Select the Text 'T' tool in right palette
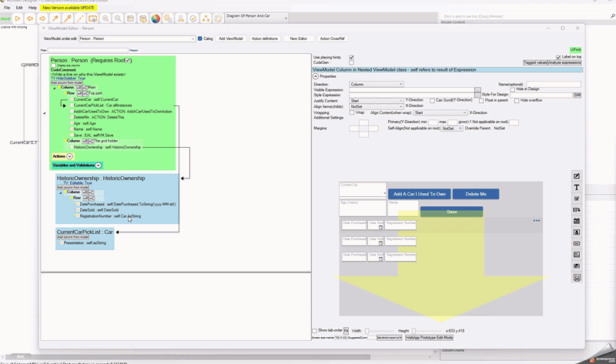This screenshot has height=364, width=616. 577,187
